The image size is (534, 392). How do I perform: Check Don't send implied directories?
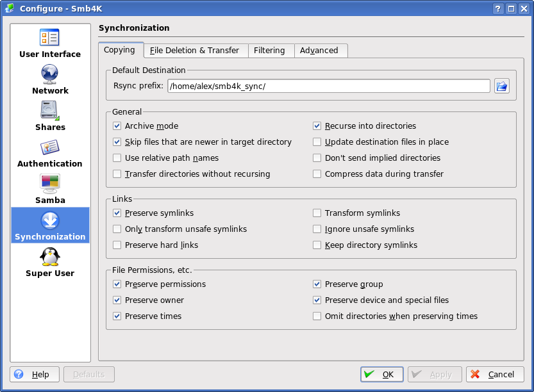point(317,158)
